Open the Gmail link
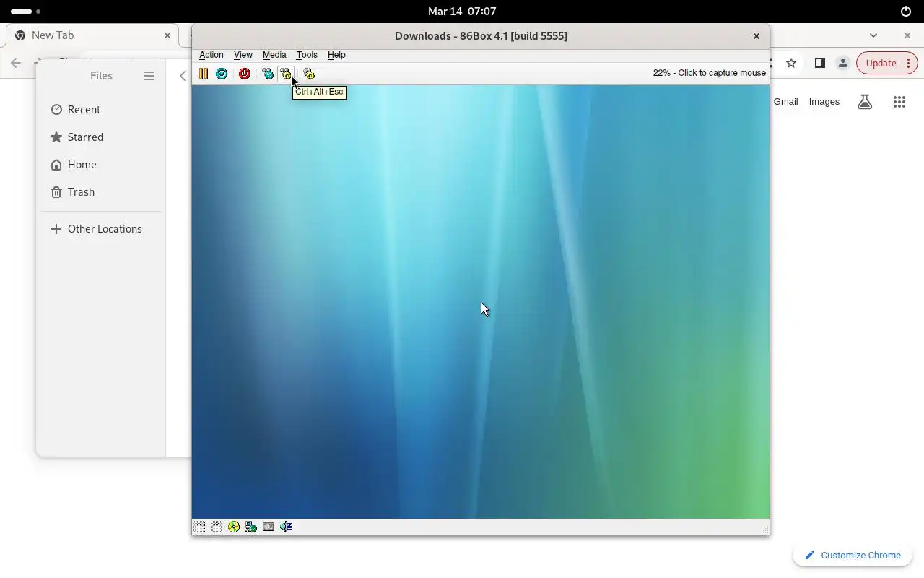 tap(785, 102)
